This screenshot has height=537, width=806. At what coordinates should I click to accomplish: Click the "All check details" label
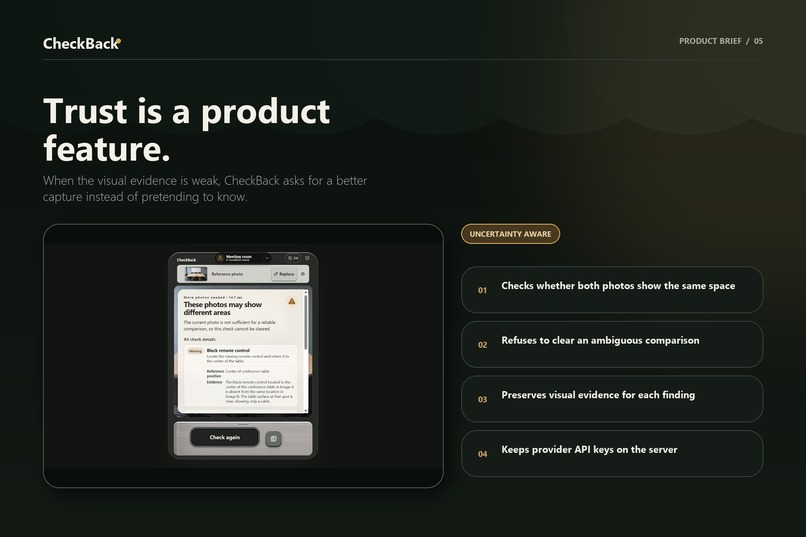point(199,339)
